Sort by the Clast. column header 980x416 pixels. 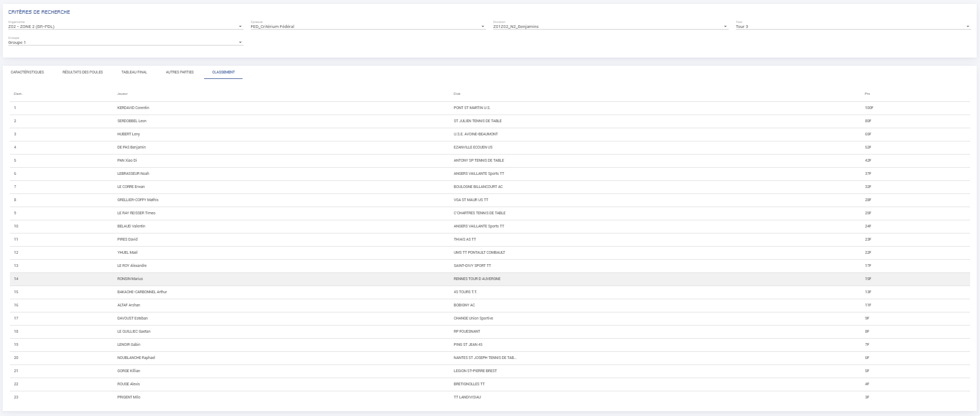[x=18, y=94]
